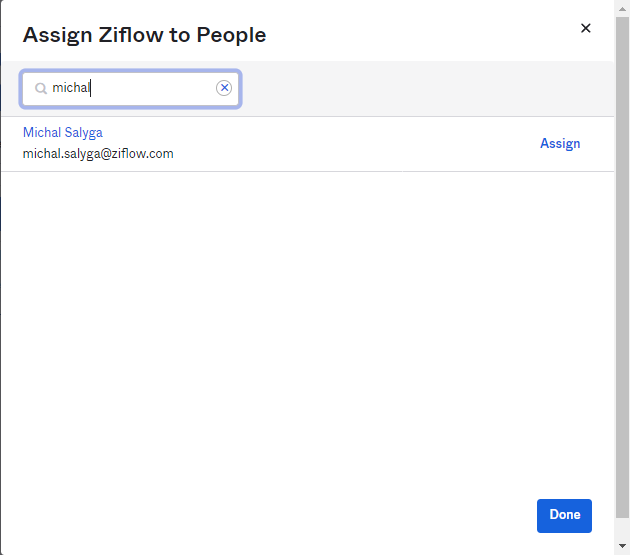The height and width of the screenshot is (555, 630).
Task: Click the magnifier icon in search box
Action: coord(41,89)
